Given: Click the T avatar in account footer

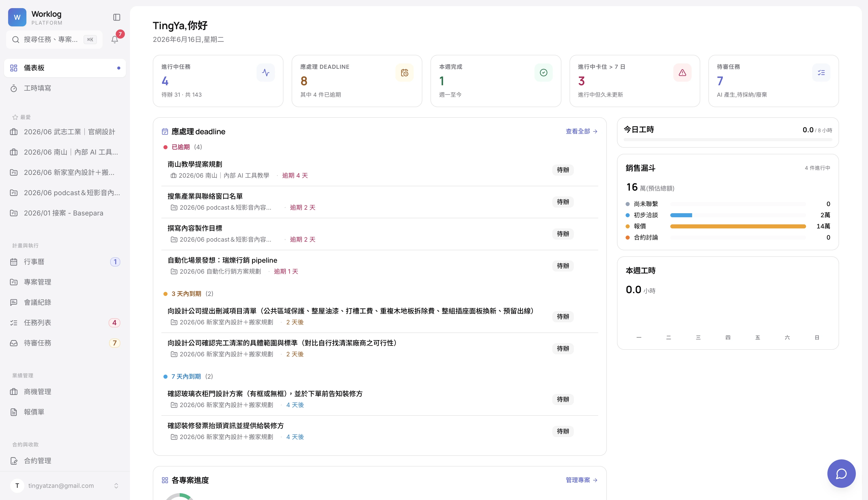Looking at the screenshot, I should [17, 486].
